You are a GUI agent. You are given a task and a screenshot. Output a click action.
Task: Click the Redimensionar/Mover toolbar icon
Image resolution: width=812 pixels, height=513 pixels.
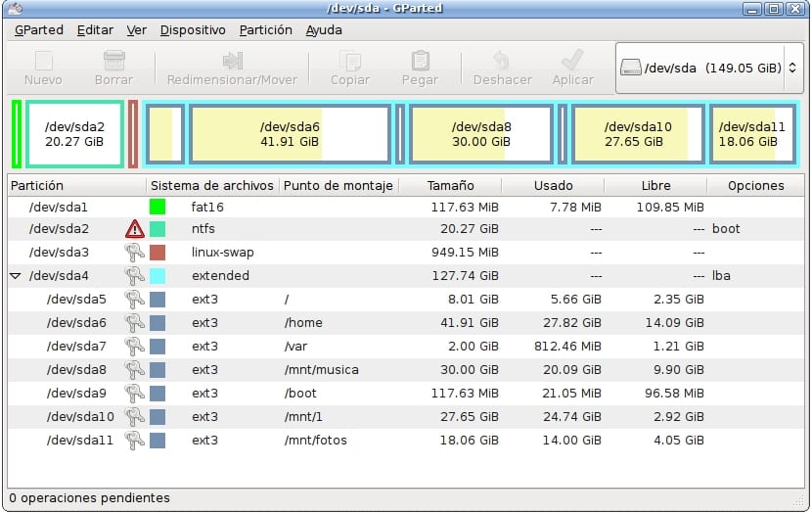233,61
